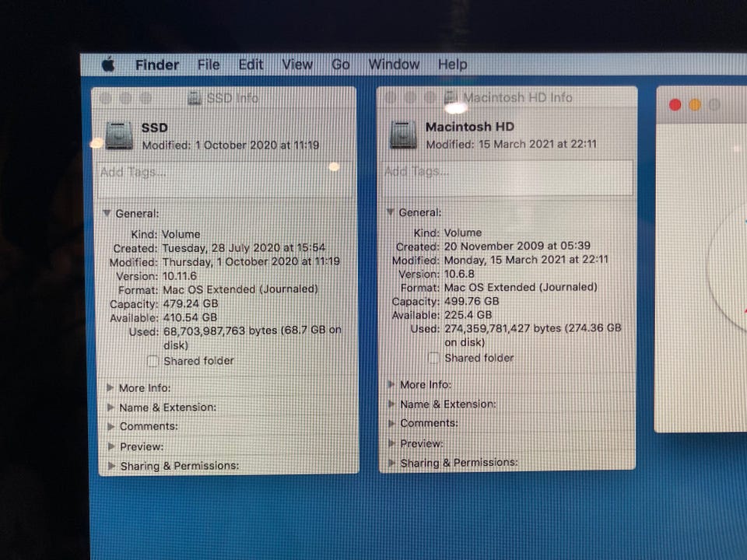
Task: Click SSD created date Tuesday, 28 July 2020
Action: point(221,247)
